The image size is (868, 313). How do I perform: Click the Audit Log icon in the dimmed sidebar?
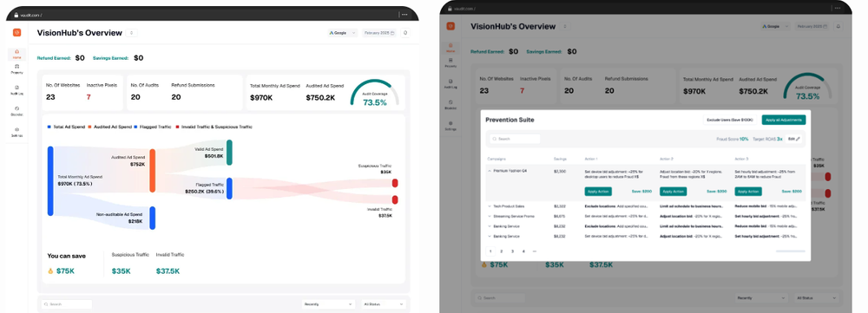(450, 81)
